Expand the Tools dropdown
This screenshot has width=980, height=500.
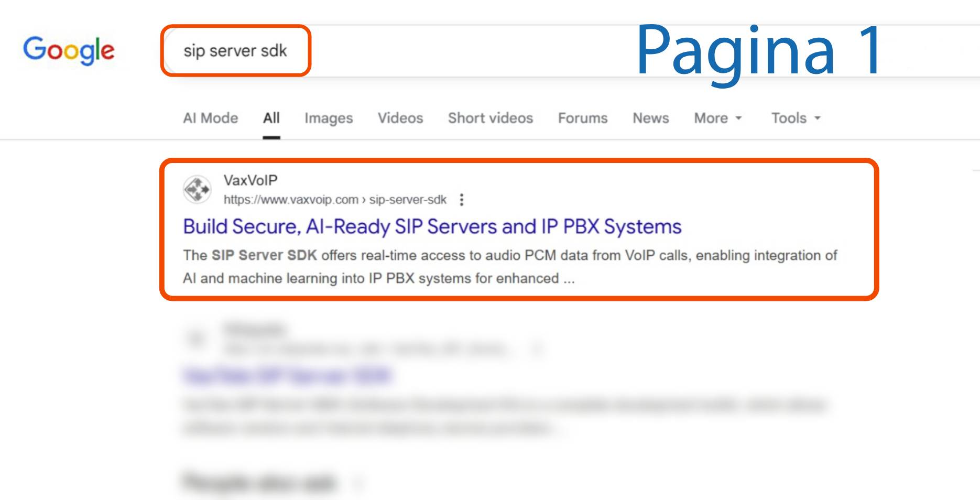click(x=795, y=118)
